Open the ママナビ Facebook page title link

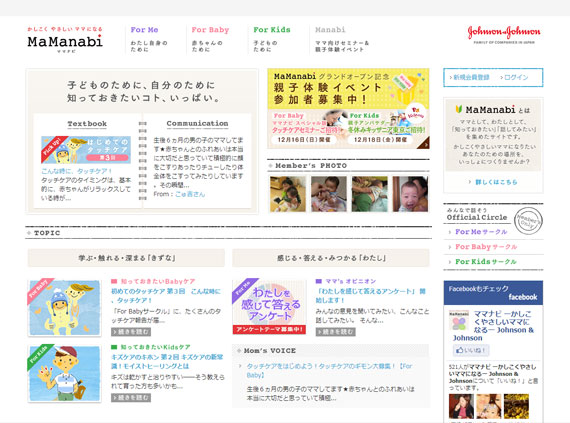493,326
